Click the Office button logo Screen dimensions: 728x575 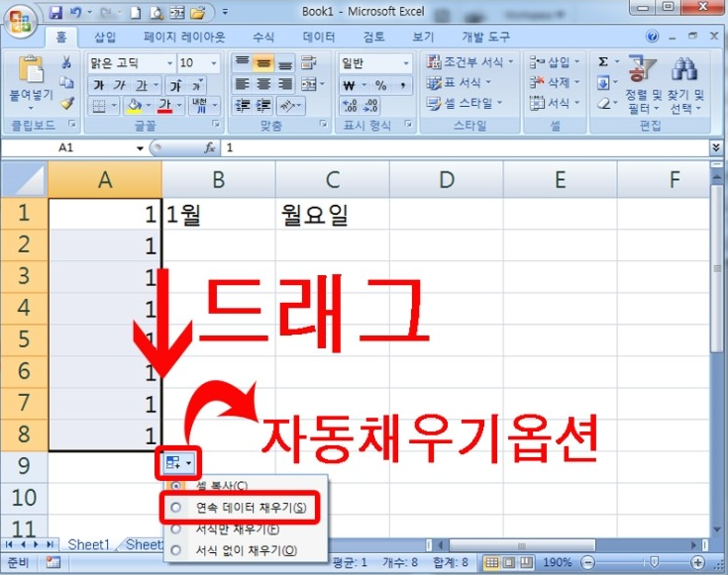[x=21, y=21]
